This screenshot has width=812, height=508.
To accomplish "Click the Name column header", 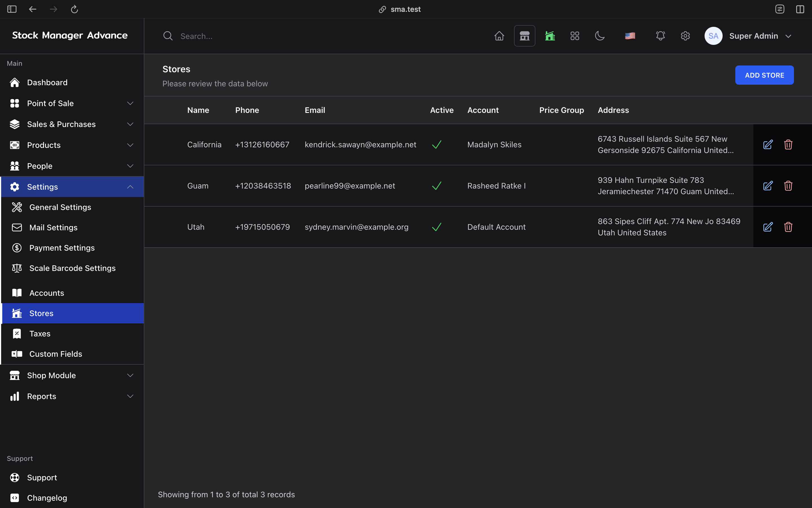I will pos(198,110).
